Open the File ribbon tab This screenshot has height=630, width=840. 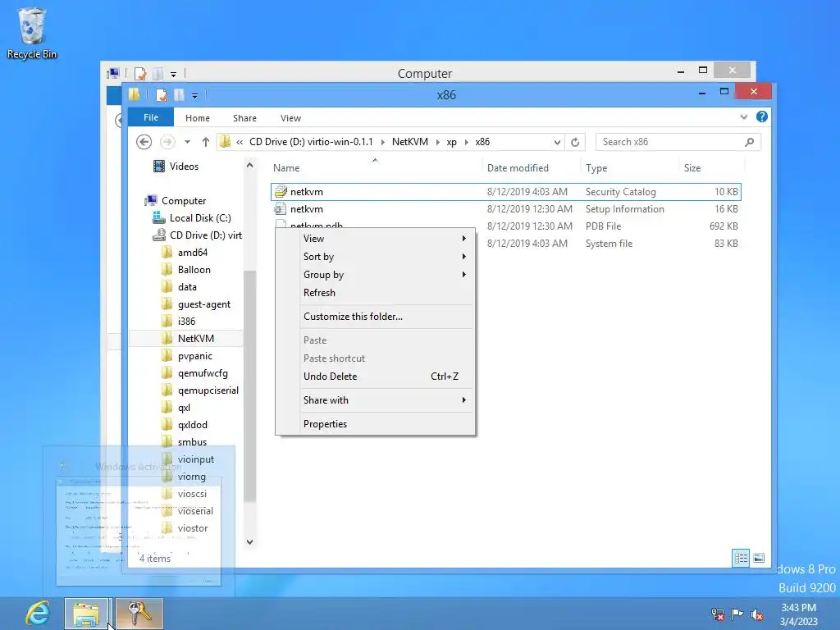[151, 117]
